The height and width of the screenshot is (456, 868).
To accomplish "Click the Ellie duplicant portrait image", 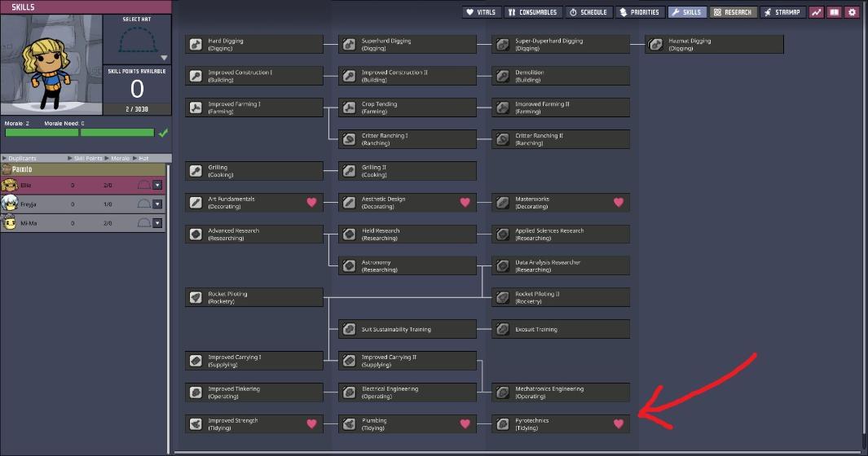I will point(51,65).
